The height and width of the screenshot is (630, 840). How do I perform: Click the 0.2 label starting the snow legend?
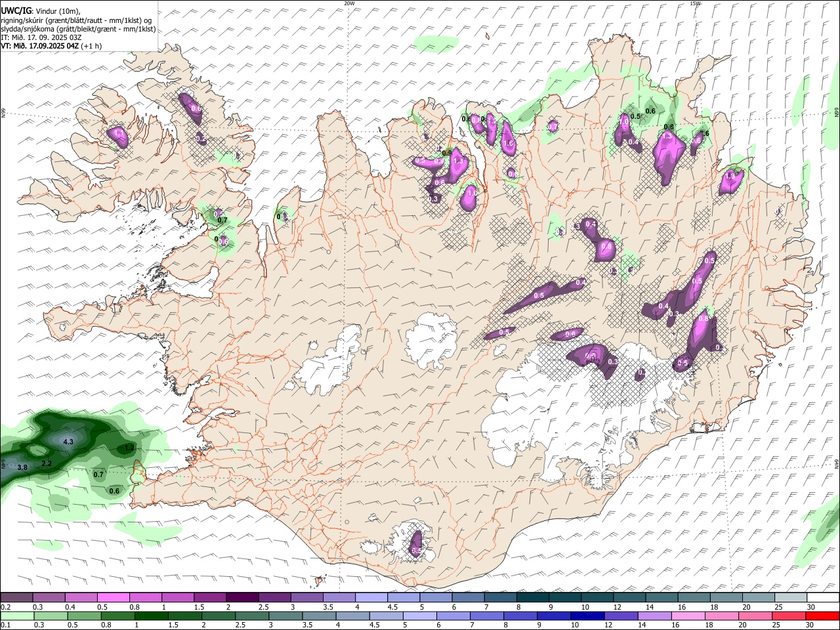[x=6, y=607]
